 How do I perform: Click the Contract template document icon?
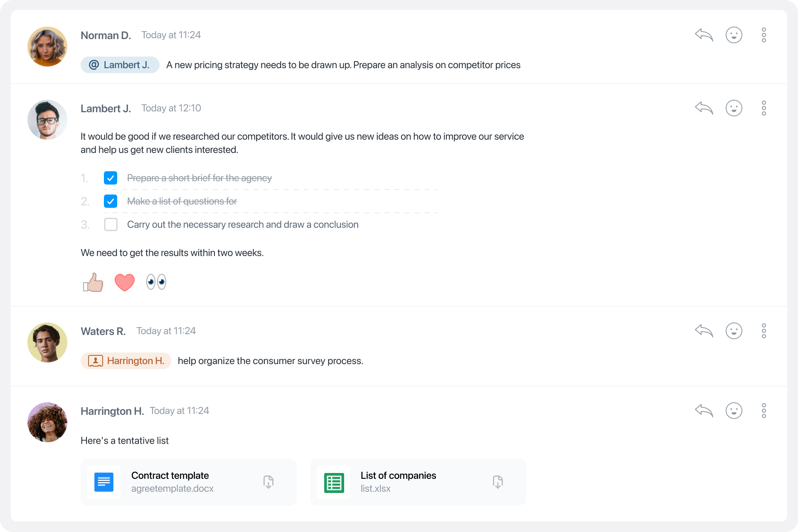[x=103, y=482]
